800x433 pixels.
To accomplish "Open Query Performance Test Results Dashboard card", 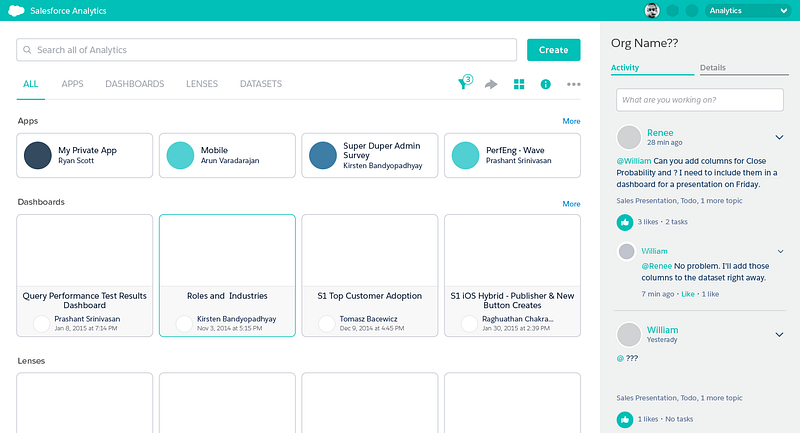I will click(x=85, y=275).
